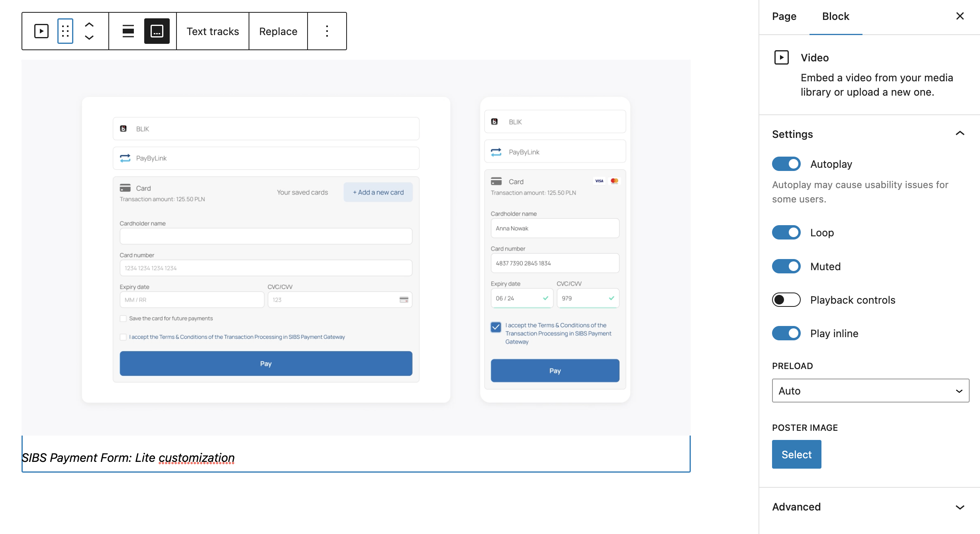The image size is (980, 534).
Task: Click the blue Pay button in mobile form
Action: coord(555,371)
